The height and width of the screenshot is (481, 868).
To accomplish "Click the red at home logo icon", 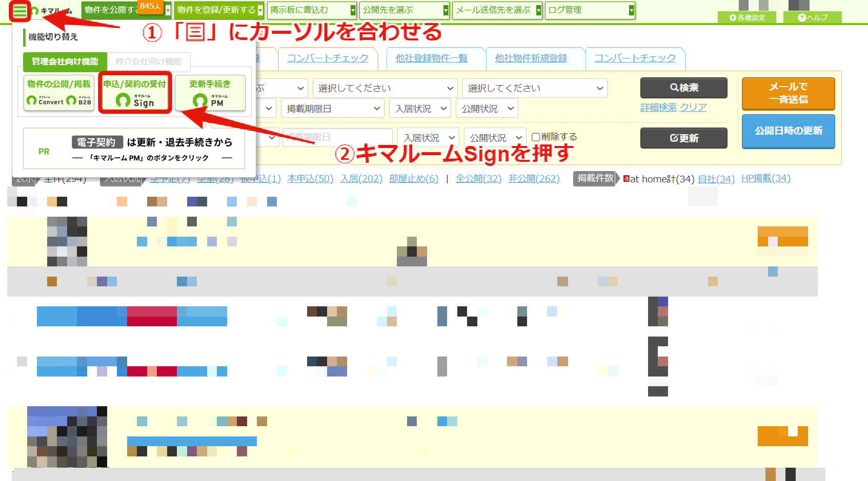I will (x=626, y=178).
